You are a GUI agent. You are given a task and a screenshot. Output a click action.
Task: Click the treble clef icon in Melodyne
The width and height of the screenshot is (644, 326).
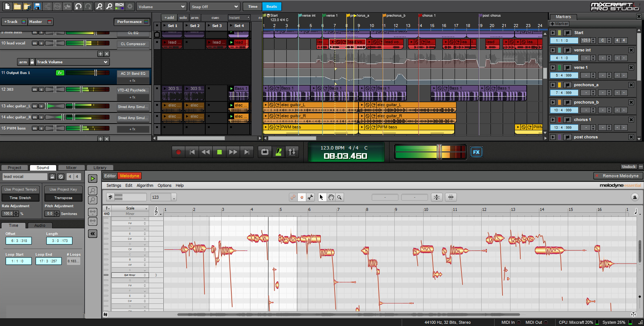pos(156,211)
